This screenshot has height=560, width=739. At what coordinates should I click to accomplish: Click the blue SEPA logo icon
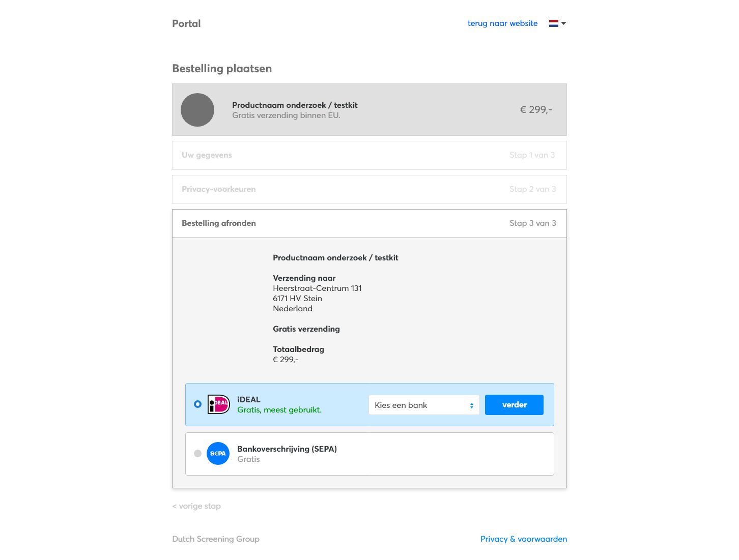[x=218, y=453]
